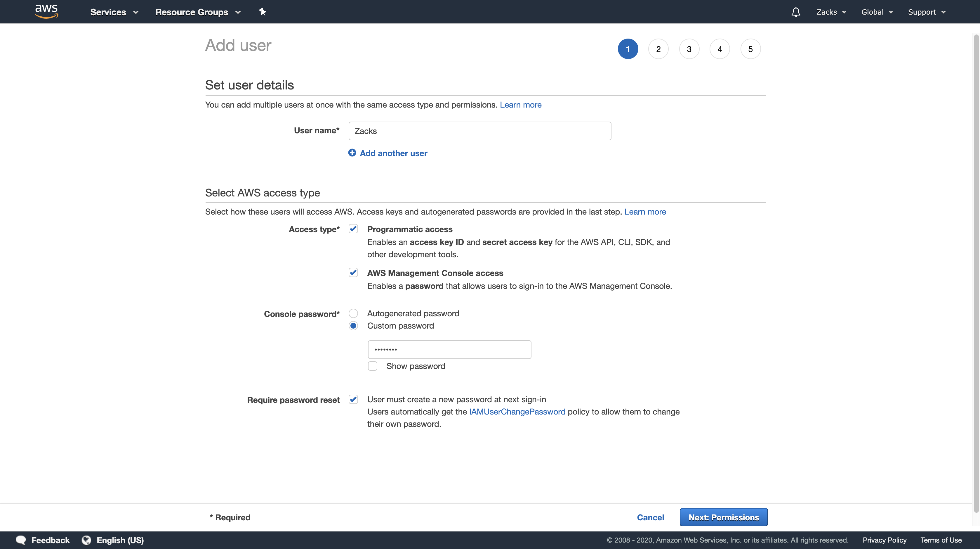Click the AWS logo home icon
980x549 pixels.
click(46, 11)
